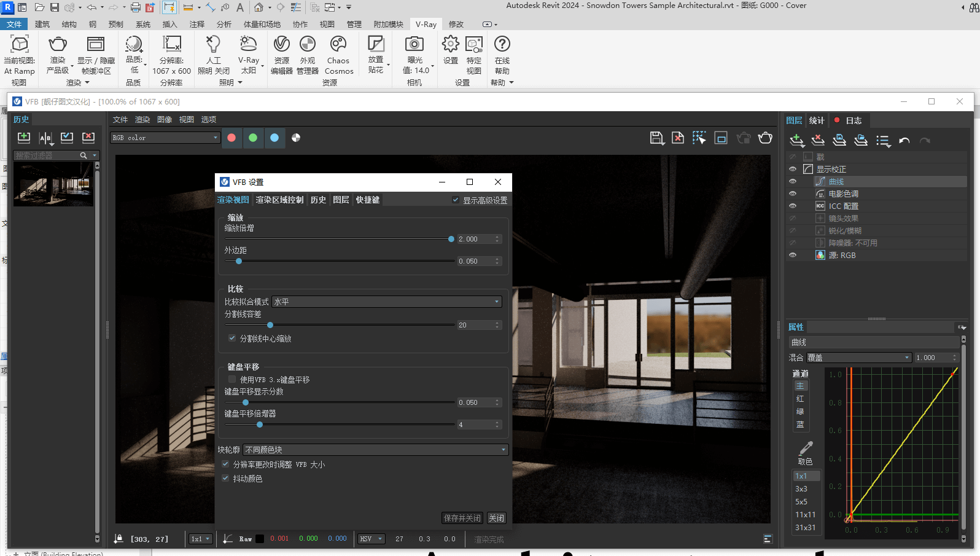The width and height of the screenshot is (980, 556).
Task: Toggle the 显示高级设置 checkbox
Action: tap(456, 200)
